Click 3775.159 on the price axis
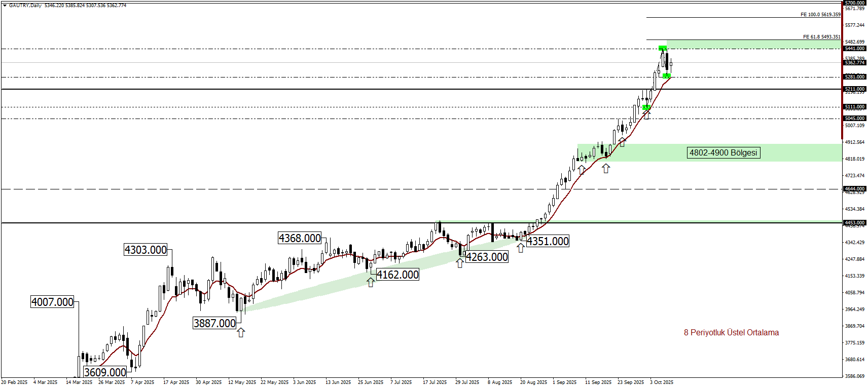Viewport: 868px width, 388px height. point(855,343)
